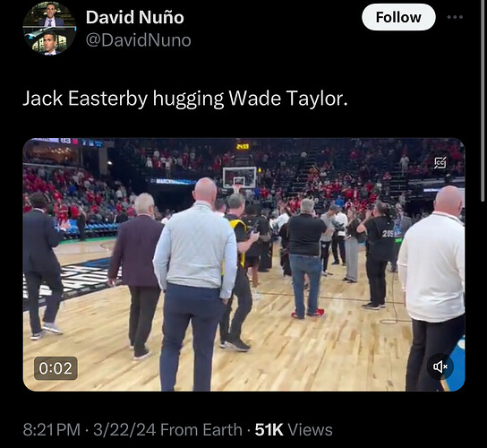Click the 'From Earth' location text

pyautogui.click(x=201, y=430)
